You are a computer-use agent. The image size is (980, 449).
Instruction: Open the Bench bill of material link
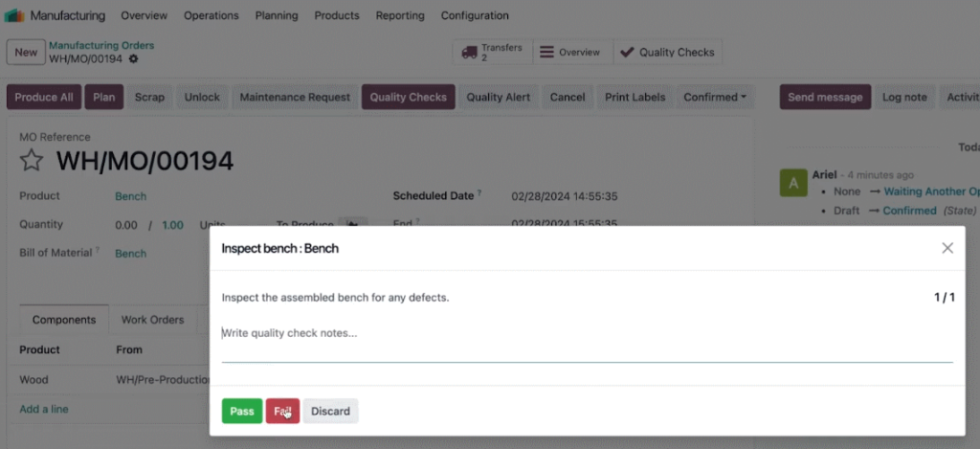click(130, 254)
